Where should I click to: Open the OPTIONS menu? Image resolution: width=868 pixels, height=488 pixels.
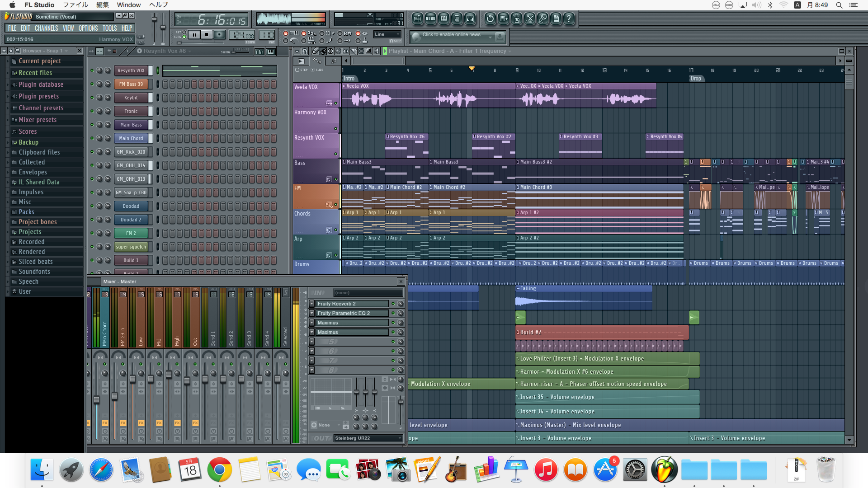[88, 28]
